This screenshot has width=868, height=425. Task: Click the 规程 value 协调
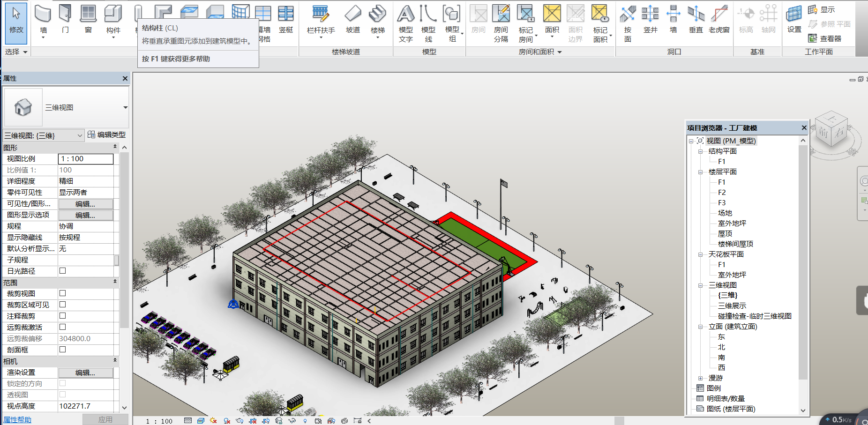(86, 226)
